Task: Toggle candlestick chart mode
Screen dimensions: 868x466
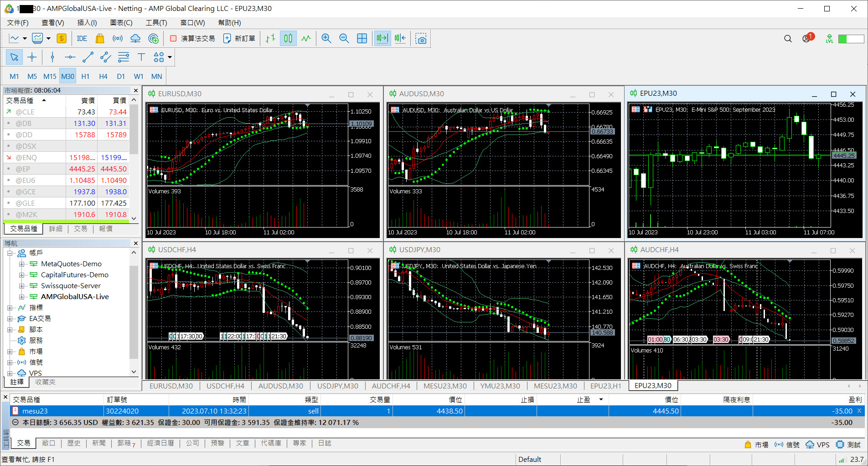Action: (288, 39)
